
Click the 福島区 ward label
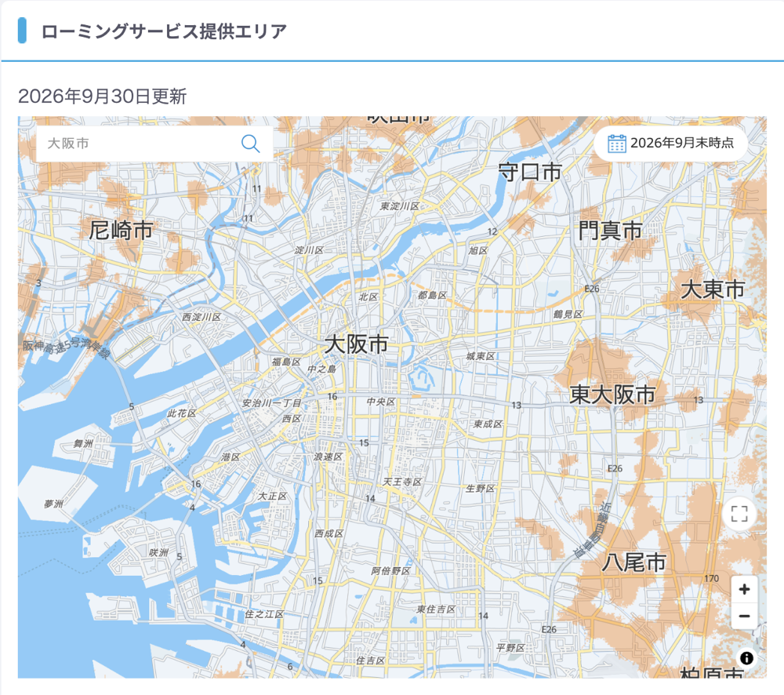[286, 362]
